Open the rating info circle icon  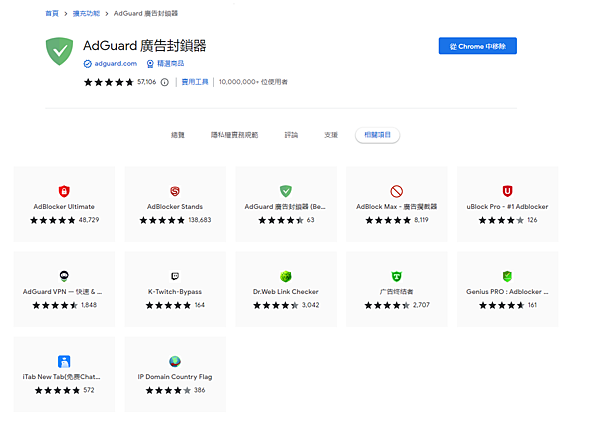[x=165, y=82]
